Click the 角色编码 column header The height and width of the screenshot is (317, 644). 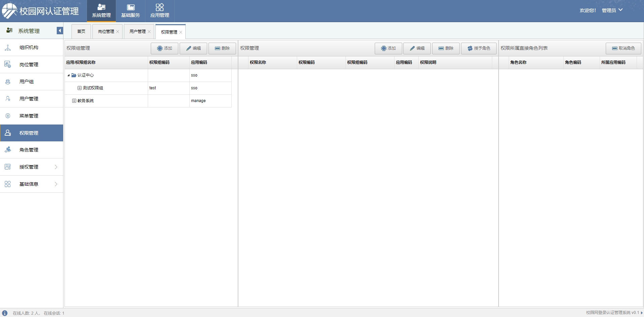[x=582, y=62]
